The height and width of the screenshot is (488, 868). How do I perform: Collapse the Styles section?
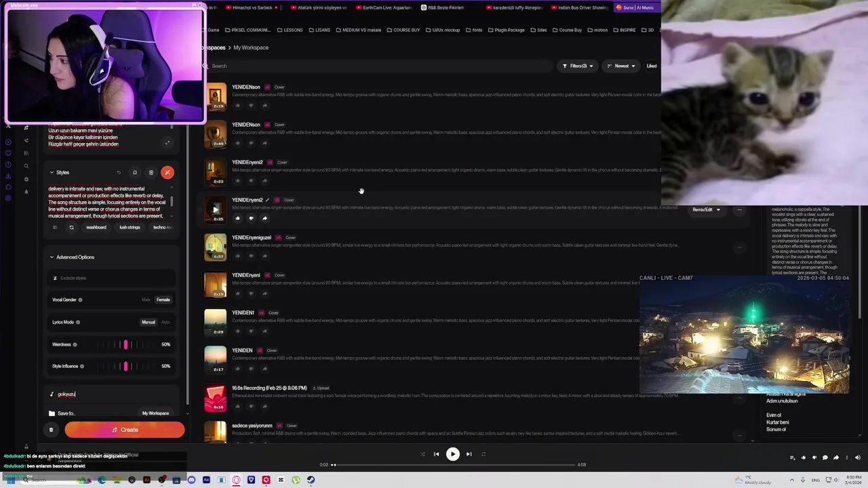click(x=52, y=172)
